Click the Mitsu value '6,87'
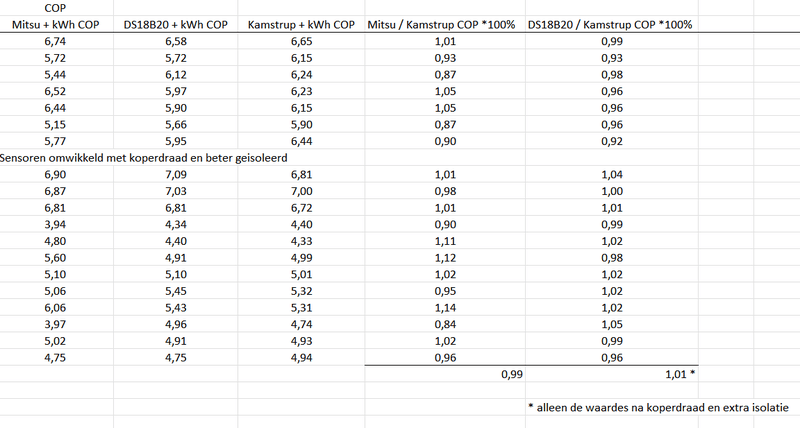Viewport: 800px width, 428px height. point(55,191)
